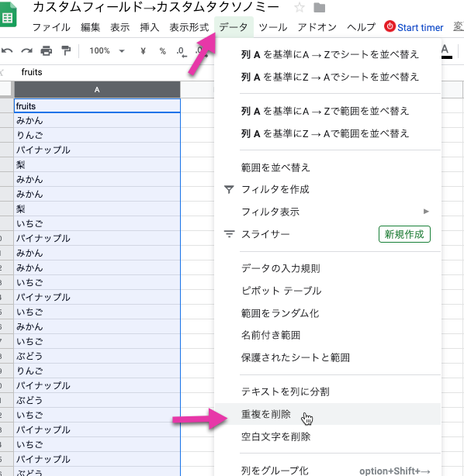Choose ピボット テーブル menu item

coord(327,291)
